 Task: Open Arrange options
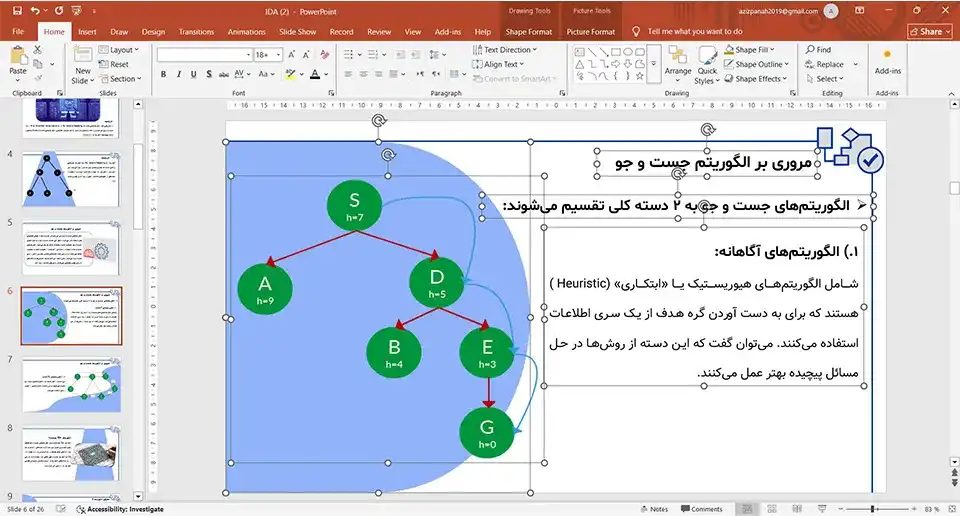678,64
